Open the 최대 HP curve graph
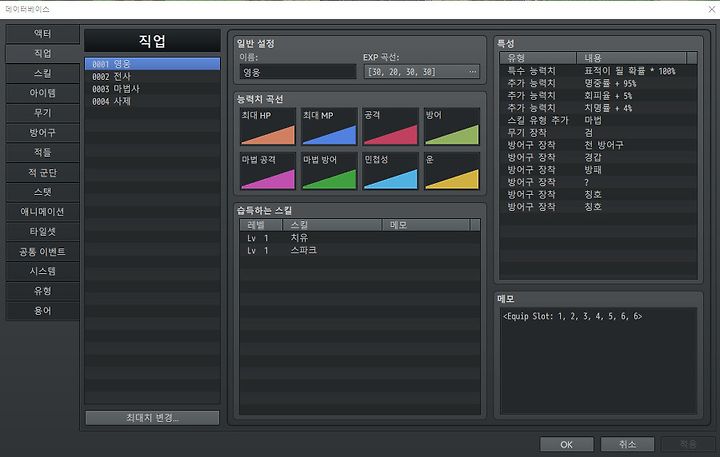 tap(268, 127)
